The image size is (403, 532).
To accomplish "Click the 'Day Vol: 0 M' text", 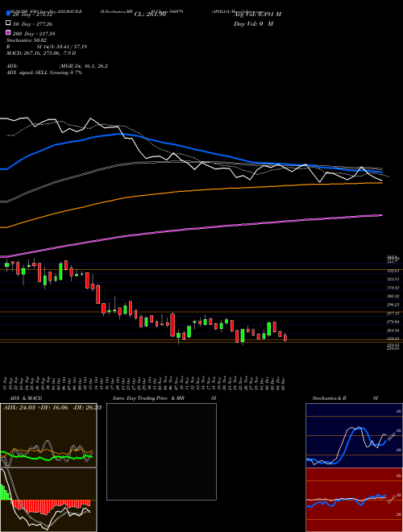I will pyautogui.click(x=253, y=24).
